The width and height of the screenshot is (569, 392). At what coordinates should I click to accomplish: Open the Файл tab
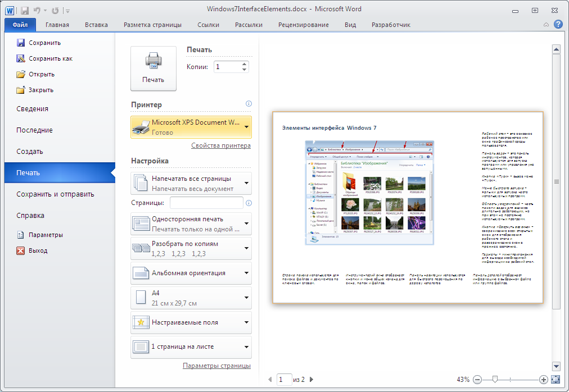point(20,25)
